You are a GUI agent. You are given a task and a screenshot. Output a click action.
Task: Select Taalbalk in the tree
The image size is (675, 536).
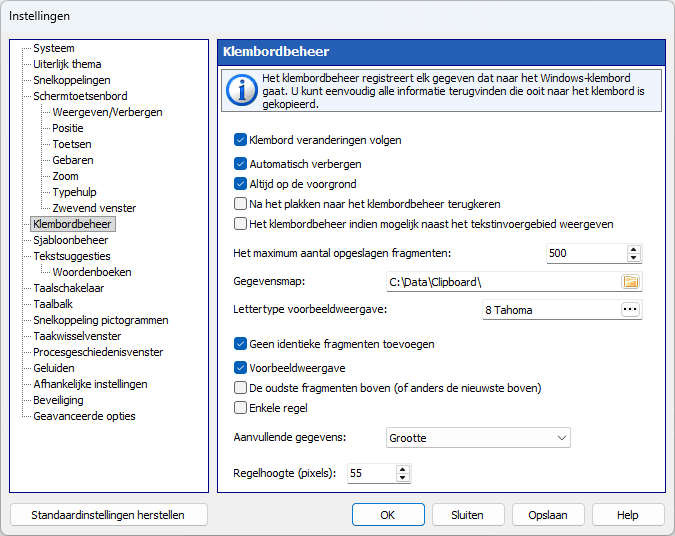(x=53, y=304)
